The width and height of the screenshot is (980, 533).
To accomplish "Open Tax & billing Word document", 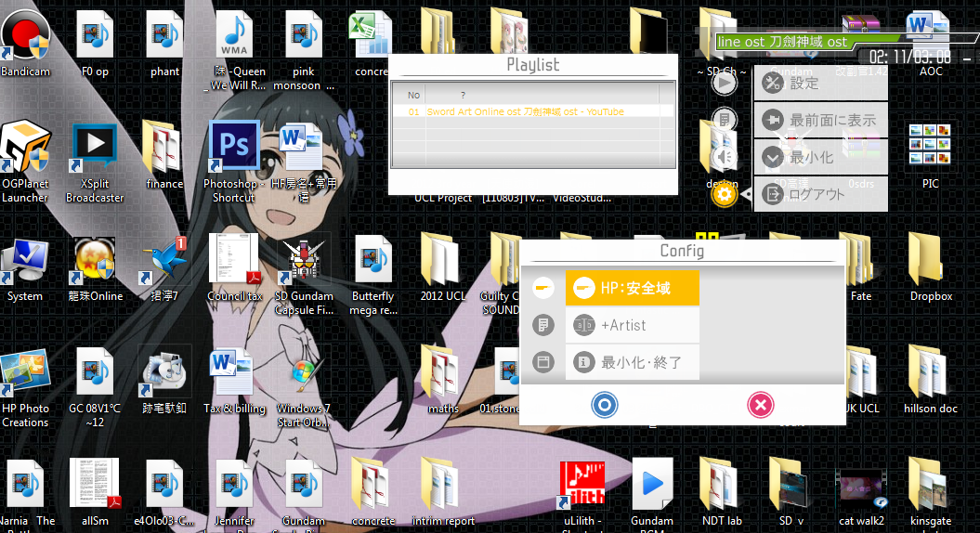I will (x=234, y=383).
